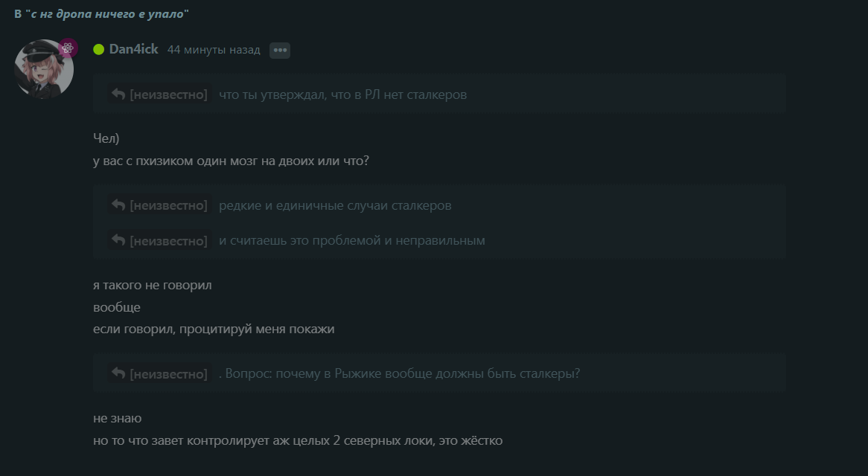Screen dimensions: 868x476
Task: Expand quote "редкие и единичные случаи сталкеров"
Action: (x=335, y=205)
